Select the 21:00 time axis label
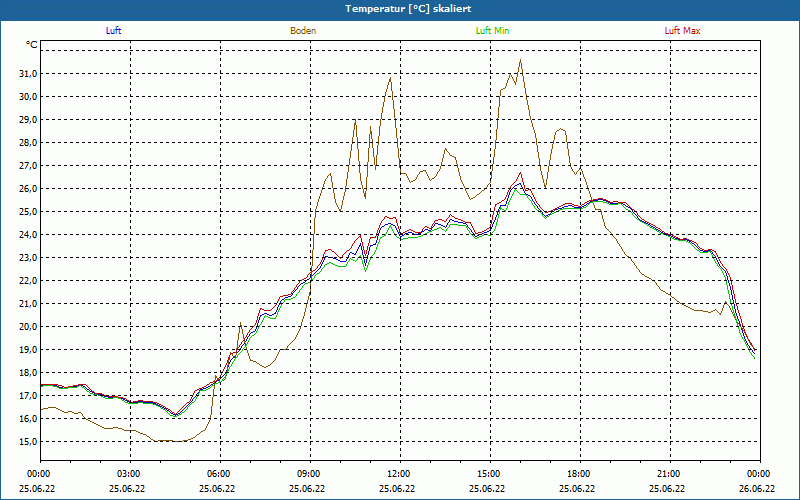This screenshot has width=800, height=500. [x=669, y=475]
